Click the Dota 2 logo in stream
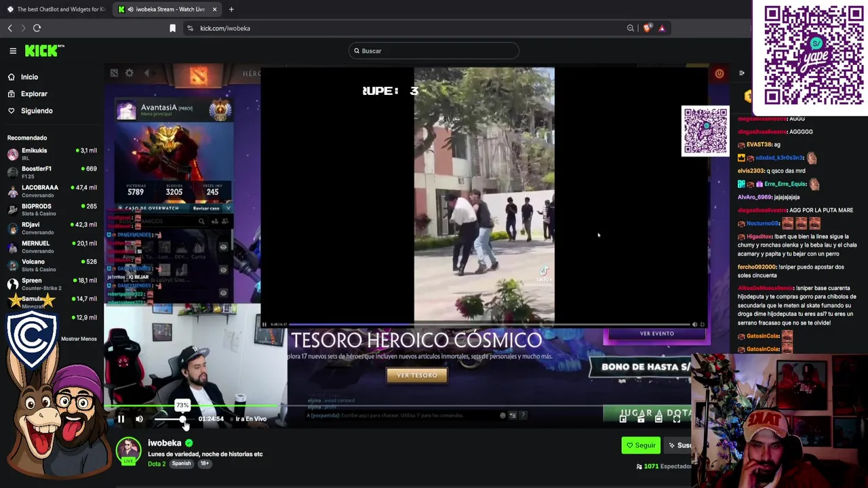Viewport: 868px width, 488px height. 198,76
